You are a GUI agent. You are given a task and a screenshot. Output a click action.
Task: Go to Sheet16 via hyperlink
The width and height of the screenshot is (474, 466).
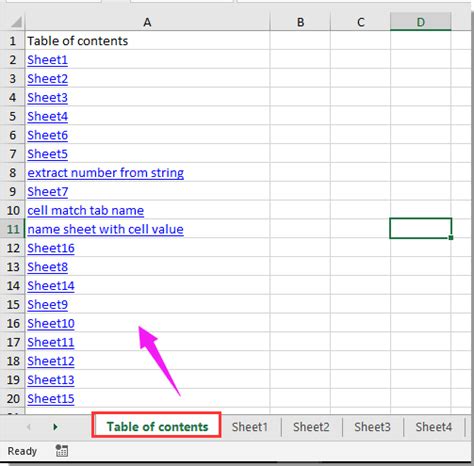[x=51, y=248]
